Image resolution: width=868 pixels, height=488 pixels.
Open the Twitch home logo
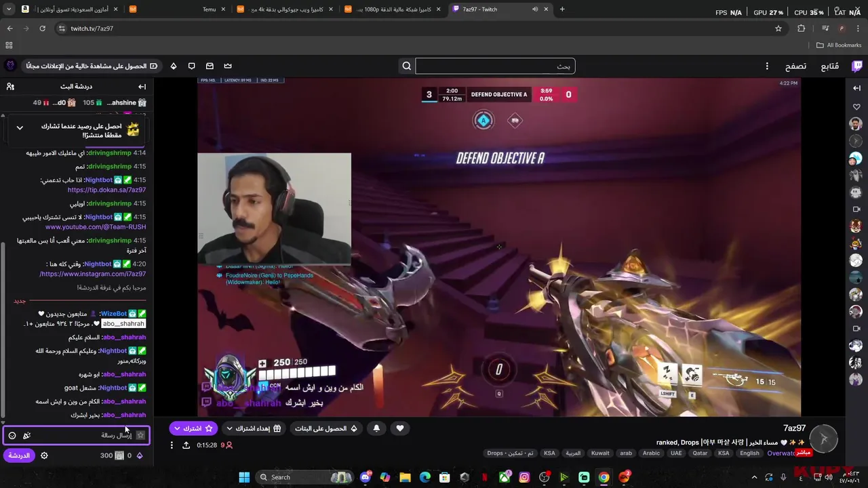point(857,66)
